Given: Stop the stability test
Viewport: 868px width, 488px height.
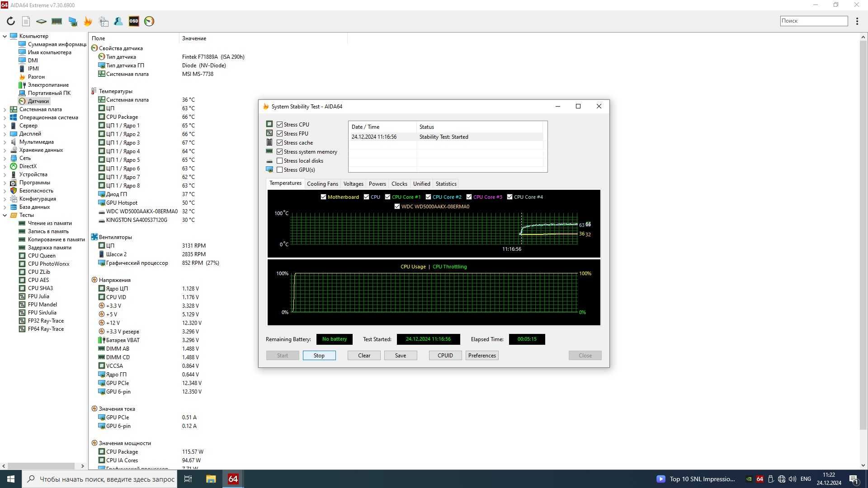Looking at the screenshot, I should click(x=319, y=356).
